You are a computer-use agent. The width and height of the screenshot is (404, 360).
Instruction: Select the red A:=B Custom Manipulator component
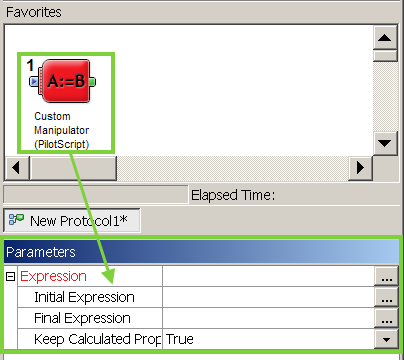(66, 81)
